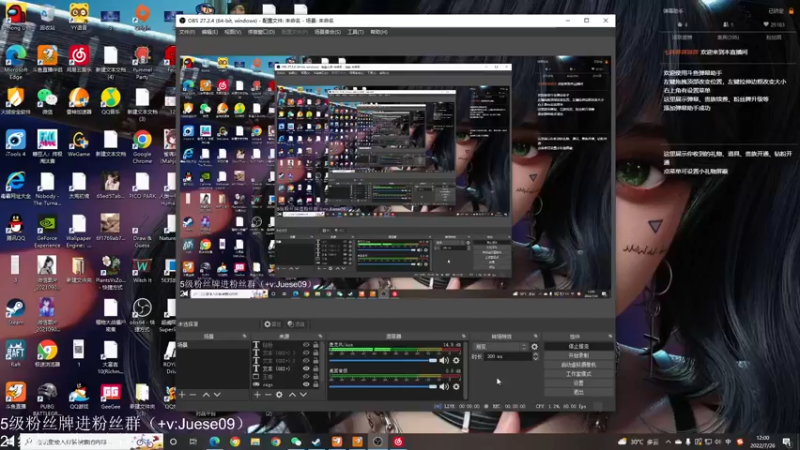The image size is (800, 450).
Task: Move selected source up with chevron
Action: (292, 394)
